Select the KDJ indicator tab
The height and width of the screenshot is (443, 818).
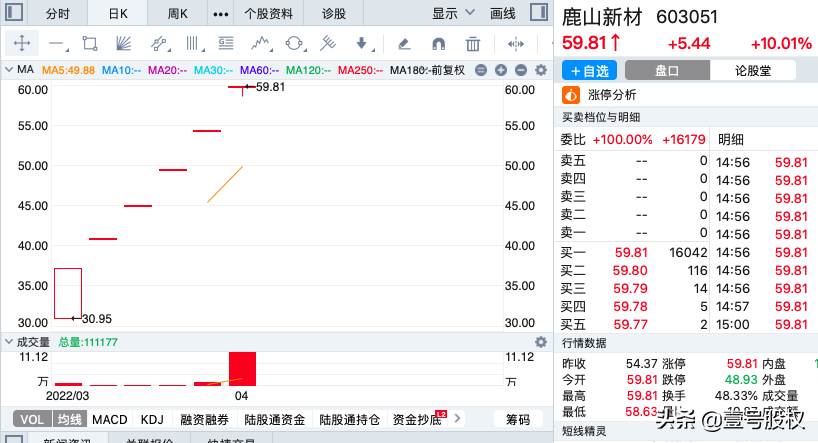[152, 420]
